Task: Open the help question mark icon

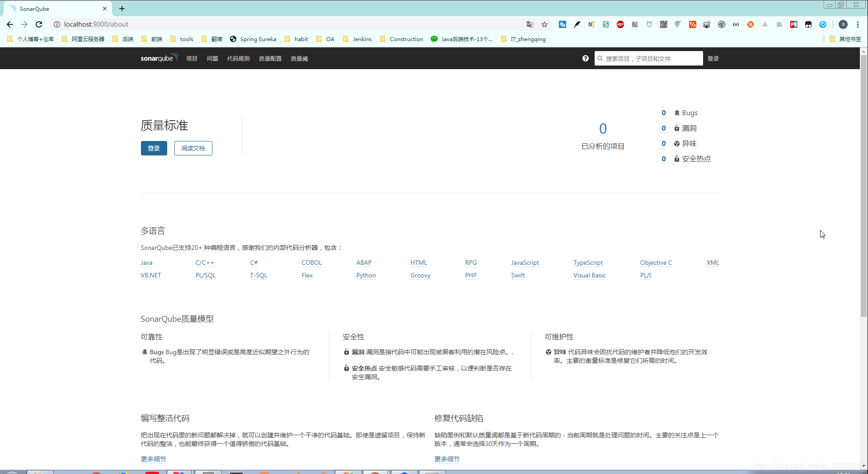Action: 585,58
